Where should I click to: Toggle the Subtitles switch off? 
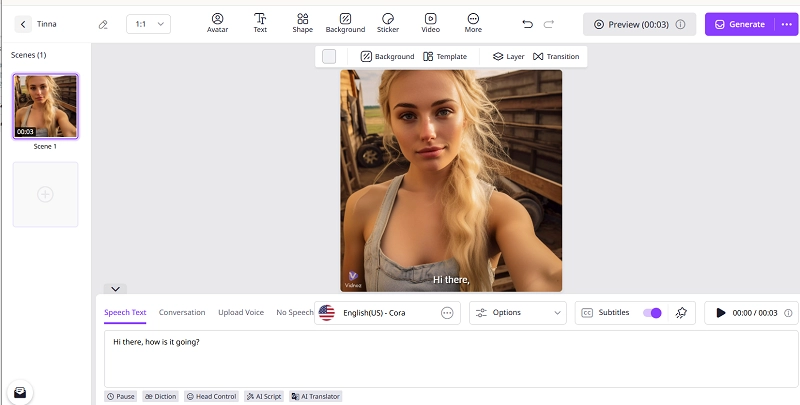(652, 313)
